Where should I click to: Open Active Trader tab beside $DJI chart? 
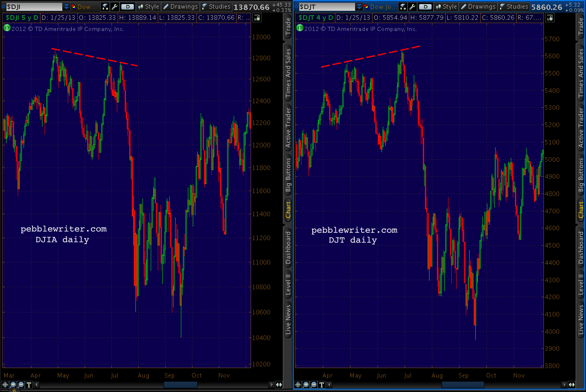[x=288, y=128]
